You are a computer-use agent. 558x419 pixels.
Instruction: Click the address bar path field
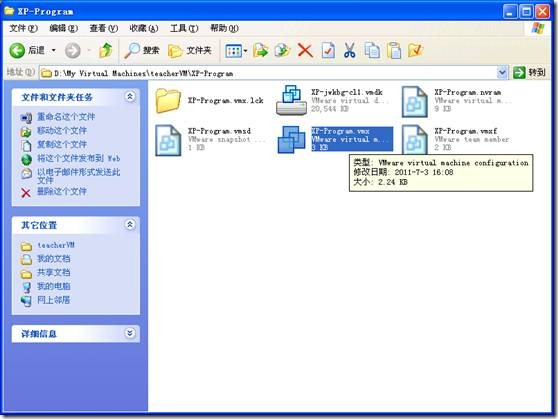click(268, 73)
